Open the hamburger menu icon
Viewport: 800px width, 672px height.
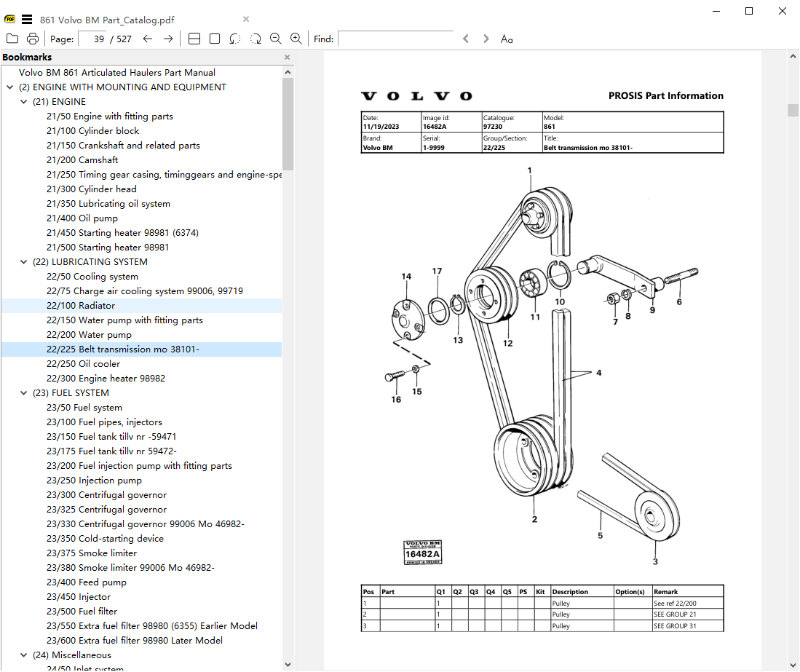(27, 20)
